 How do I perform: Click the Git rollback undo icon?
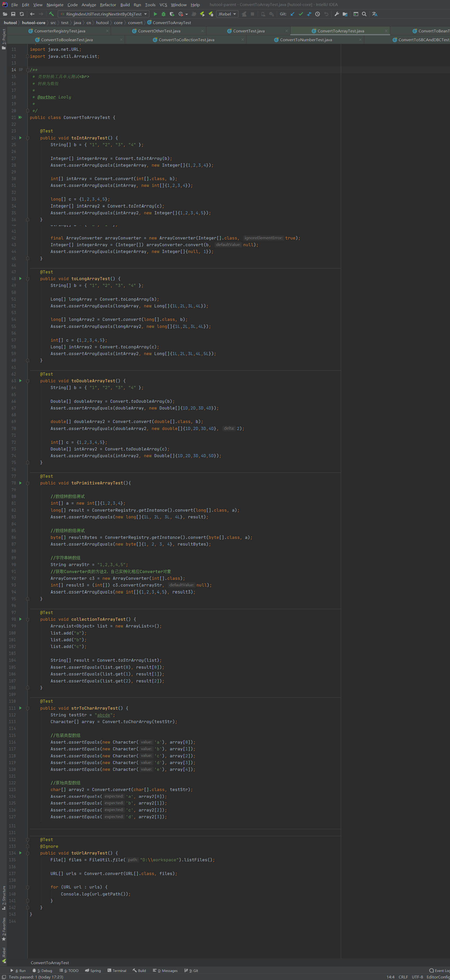326,14
